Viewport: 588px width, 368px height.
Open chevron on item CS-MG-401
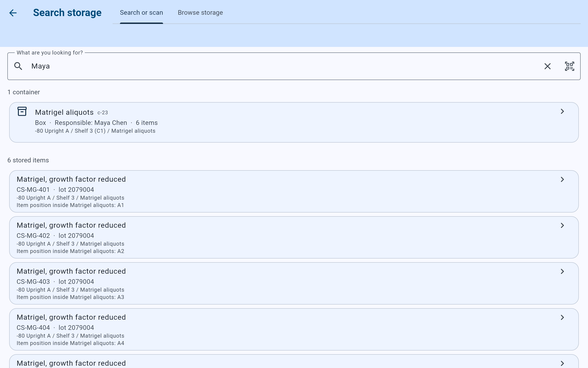pos(562,179)
